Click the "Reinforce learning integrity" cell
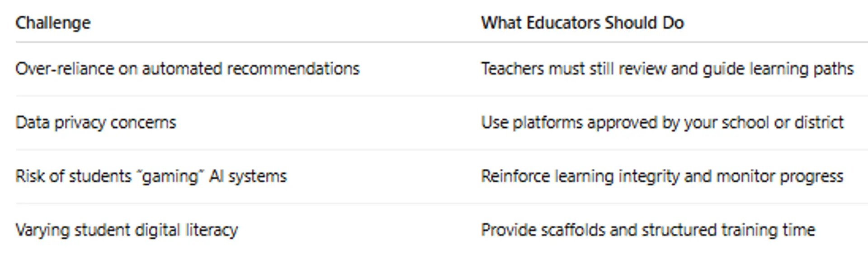Screen dimensions: 868x264 pos(662,176)
